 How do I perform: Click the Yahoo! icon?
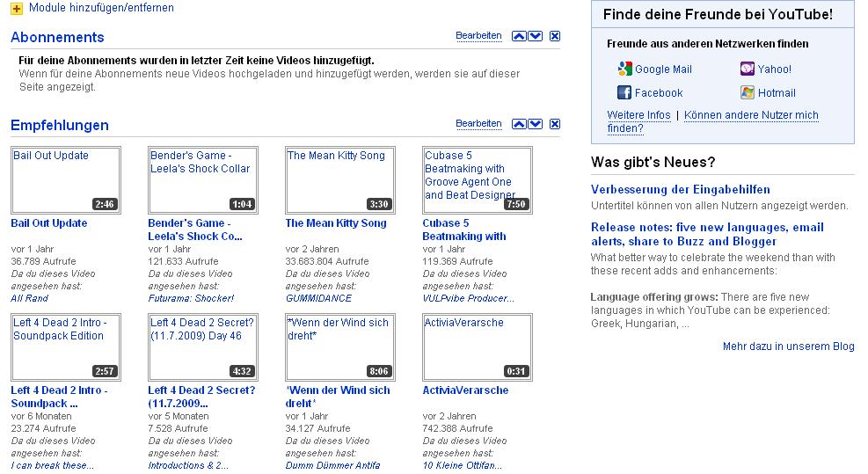pos(748,69)
